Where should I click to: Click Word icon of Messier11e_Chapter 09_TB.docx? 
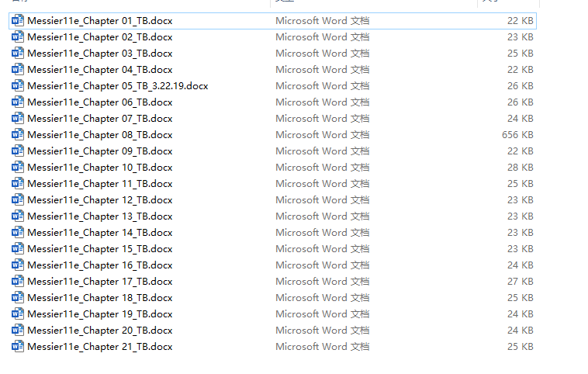coord(18,151)
